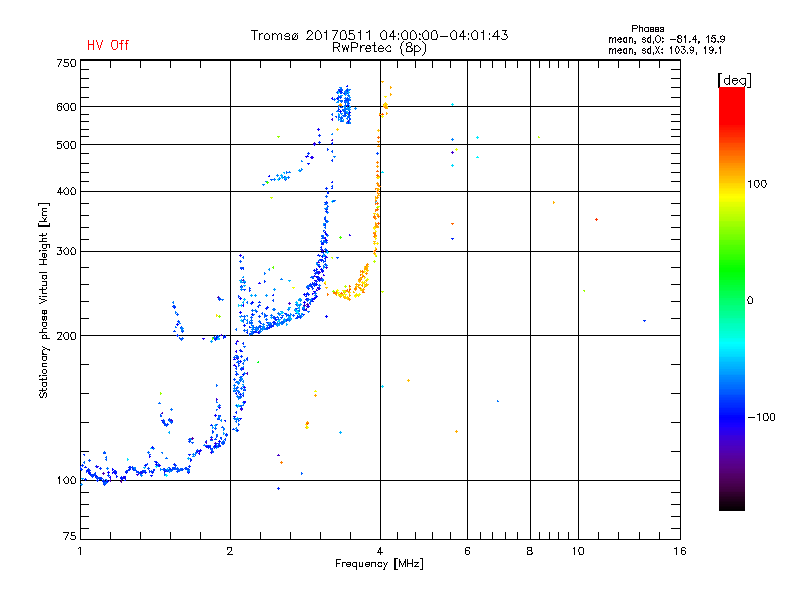Click the x-axis label '16'
The image size is (800, 600).
(x=680, y=551)
